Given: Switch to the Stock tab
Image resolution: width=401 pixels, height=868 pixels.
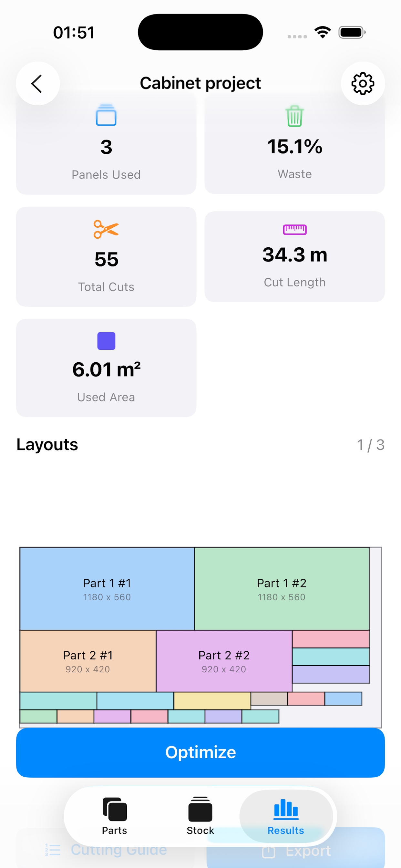Looking at the screenshot, I should tap(200, 816).
